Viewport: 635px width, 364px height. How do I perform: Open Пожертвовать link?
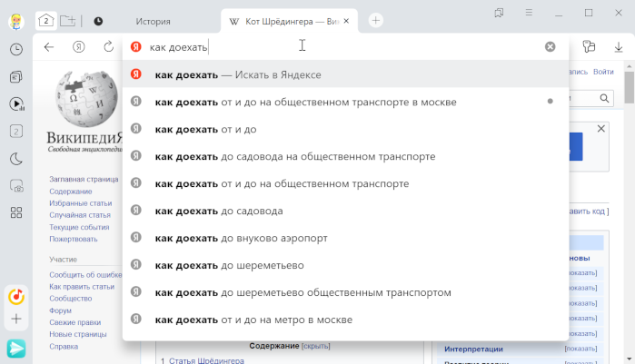pyautogui.click(x=74, y=239)
